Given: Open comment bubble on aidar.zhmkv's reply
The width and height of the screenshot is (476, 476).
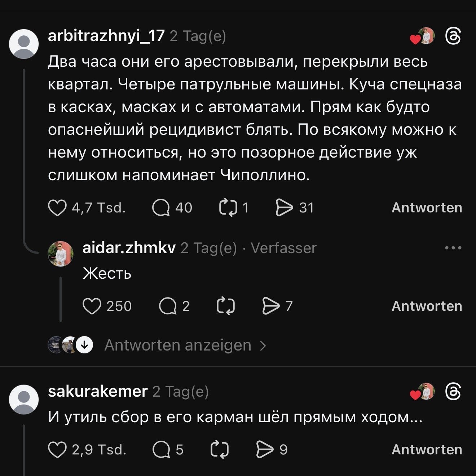Looking at the screenshot, I should click(x=168, y=306).
